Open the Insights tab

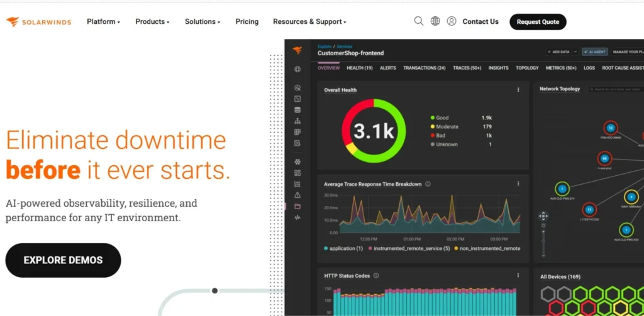point(498,68)
